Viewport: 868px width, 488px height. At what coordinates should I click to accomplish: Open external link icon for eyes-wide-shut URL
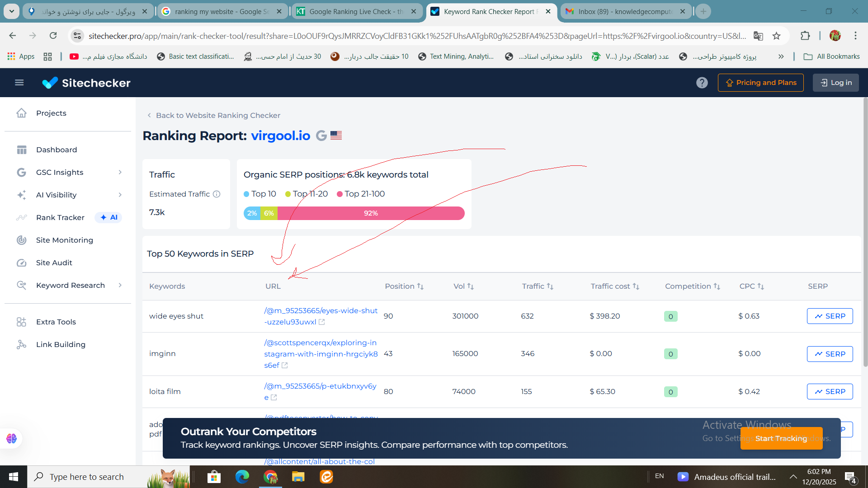(x=322, y=322)
